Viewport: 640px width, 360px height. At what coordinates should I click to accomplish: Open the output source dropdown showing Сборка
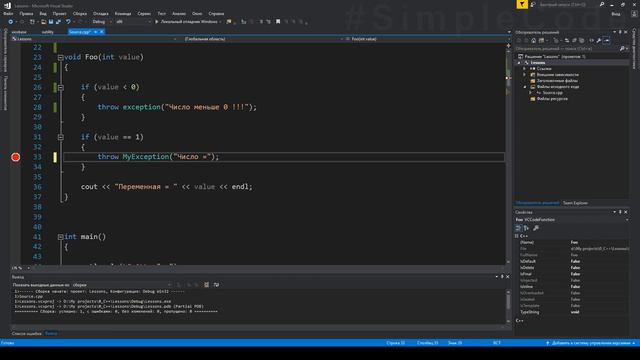click(121, 285)
